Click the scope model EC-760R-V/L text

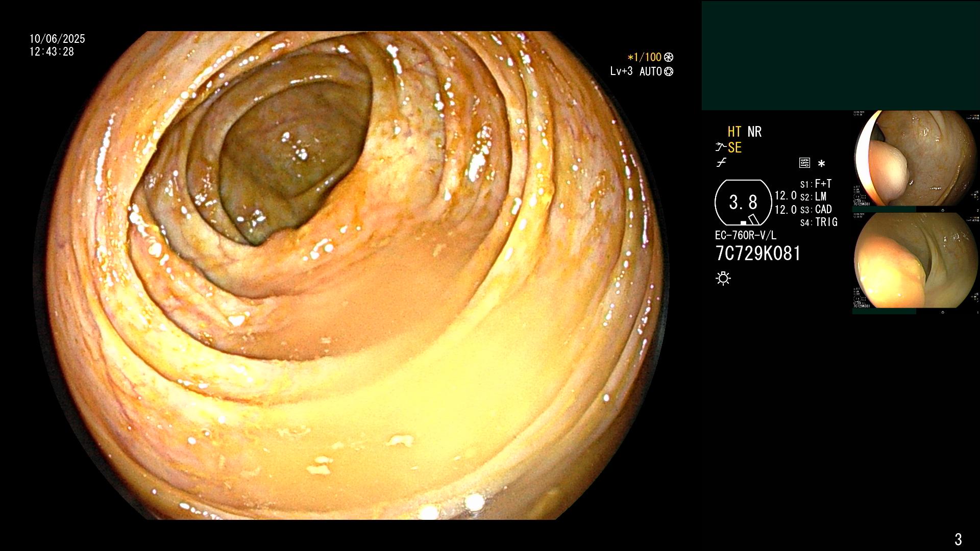(746, 235)
